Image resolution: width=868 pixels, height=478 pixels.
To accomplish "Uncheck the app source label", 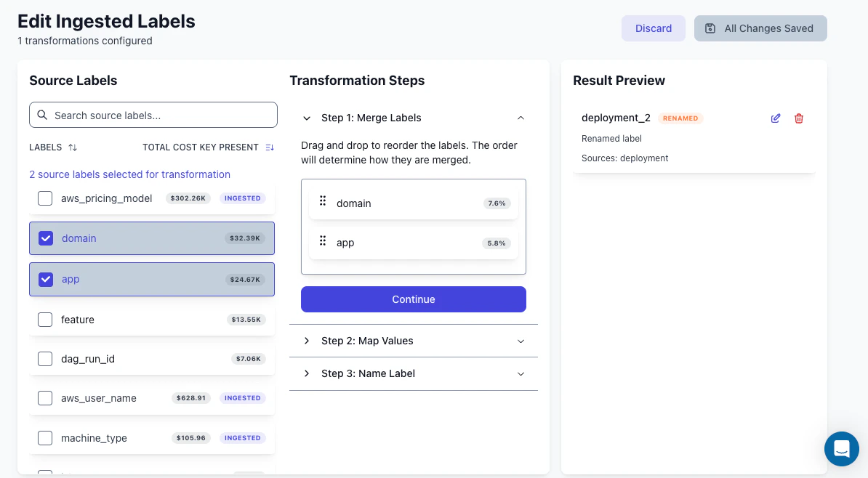I will pos(46,279).
